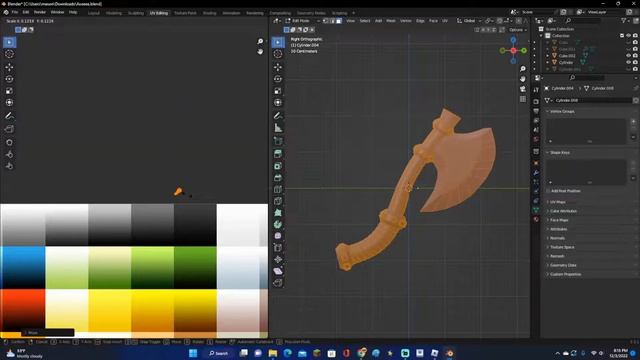This screenshot has width=640, height=360.
Task: Open the Render menu in top bar
Action: pyautogui.click(x=40, y=12)
